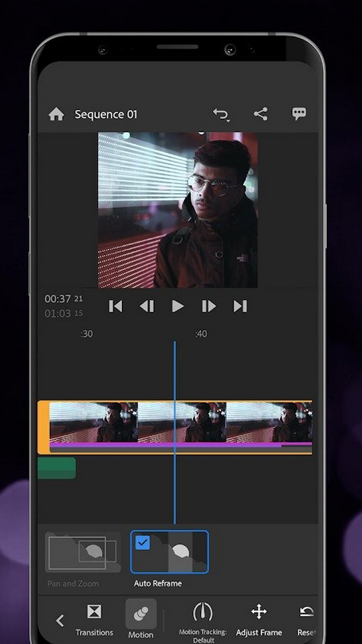Image resolution: width=362 pixels, height=644 pixels.
Task: Jump to previous edit point
Action: tap(115, 306)
